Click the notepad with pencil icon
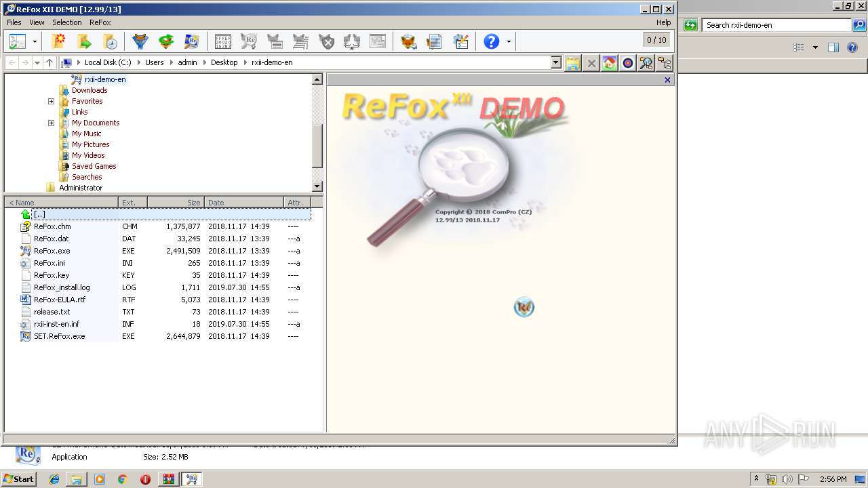This screenshot has width=868, height=488. (x=461, y=41)
